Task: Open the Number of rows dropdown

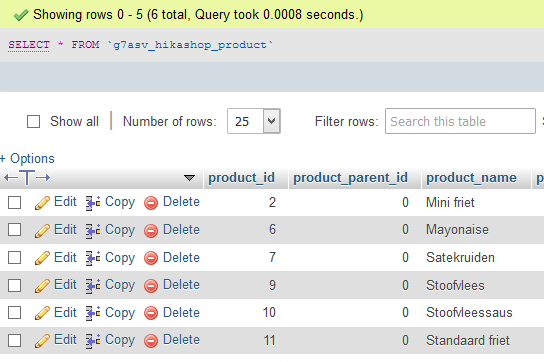Action: (254, 121)
